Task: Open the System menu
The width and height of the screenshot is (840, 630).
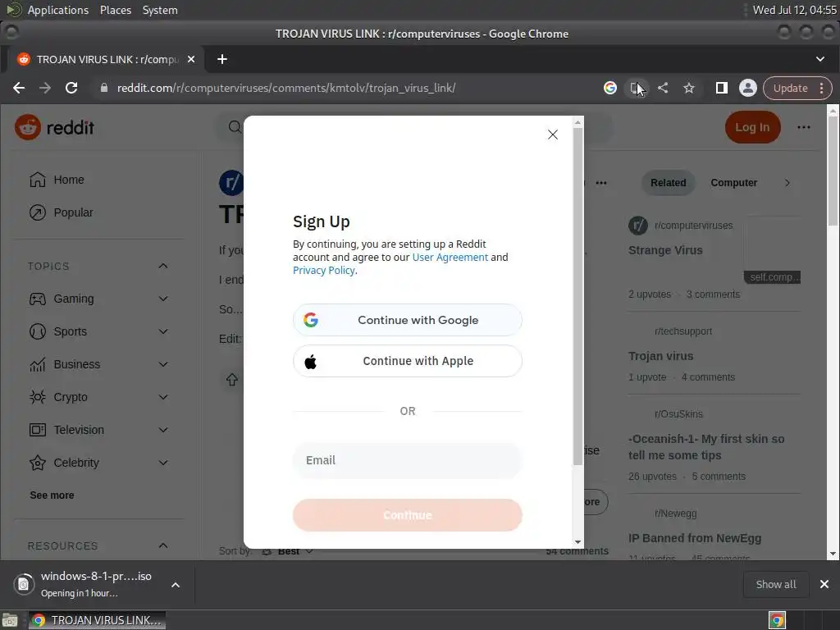Action: 160,10
